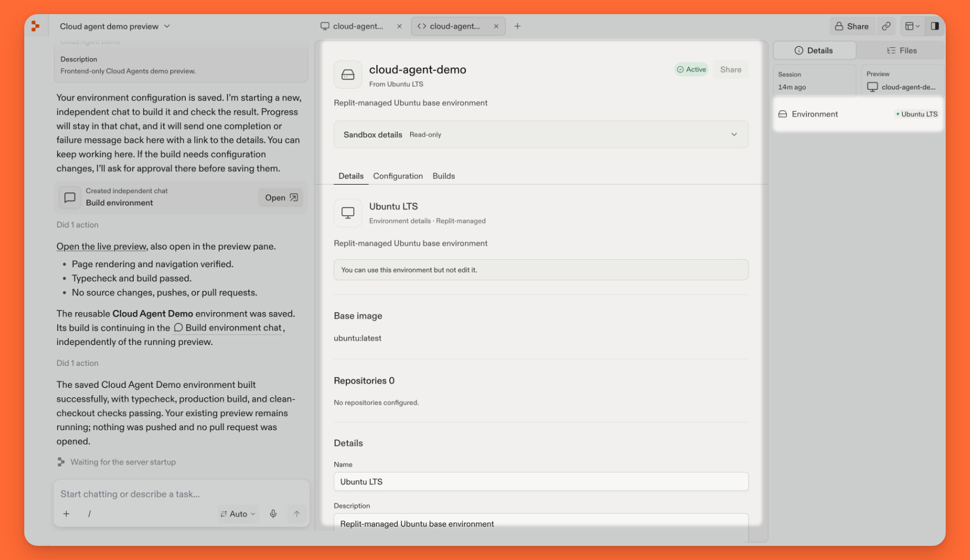Toggle the right sidebar panel
This screenshot has width=970, height=560.
(935, 27)
